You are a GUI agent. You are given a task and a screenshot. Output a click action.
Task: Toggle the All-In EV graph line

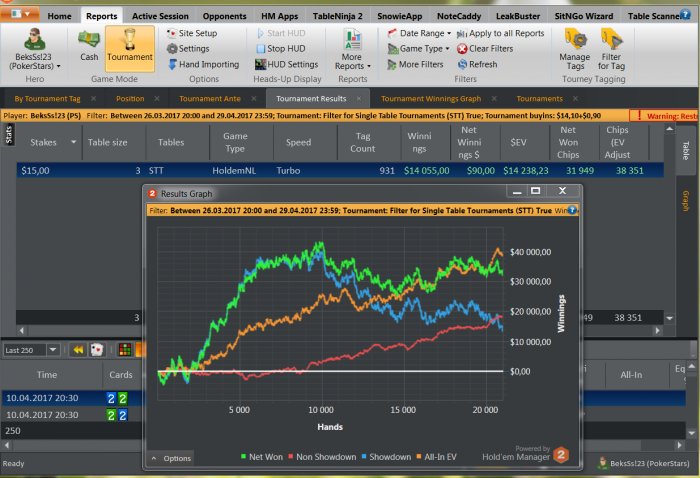point(437,457)
